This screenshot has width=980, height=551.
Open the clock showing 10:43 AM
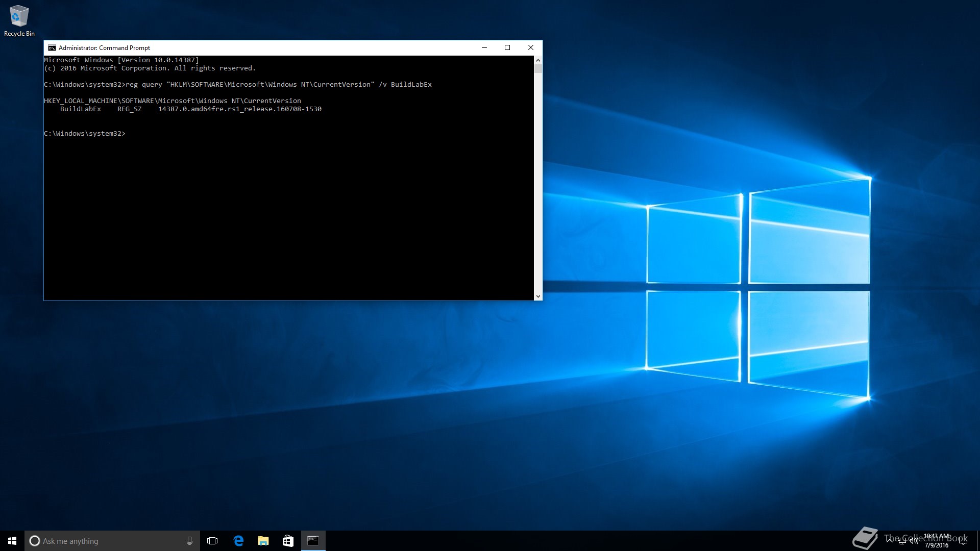[x=937, y=541]
